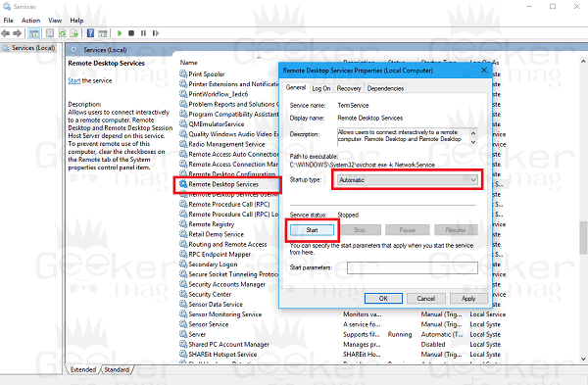Click the gear icon beside QMEmulatorService
This screenshot has width=588, height=385.
[183, 123]
